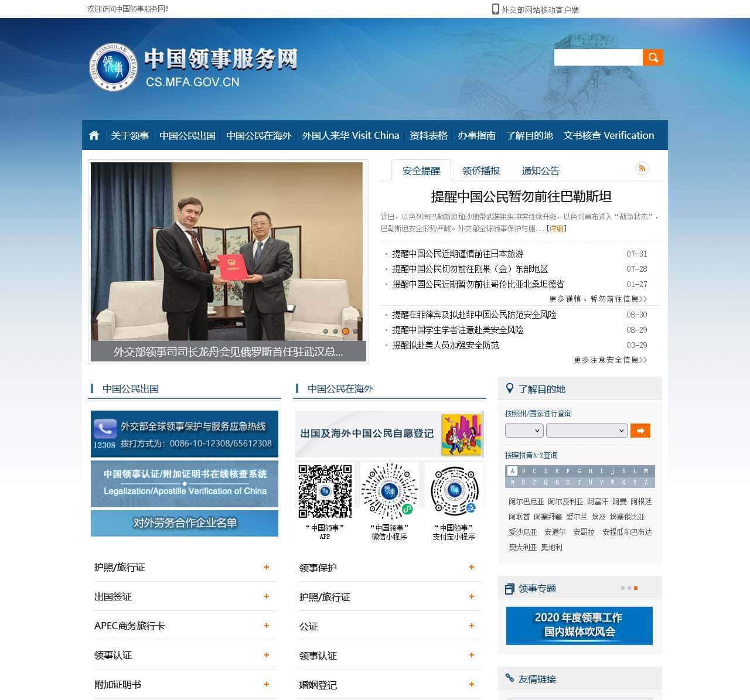Click the Alipay mini-program QR code
The image size is (750, 700).
click(x=454, y=491)
